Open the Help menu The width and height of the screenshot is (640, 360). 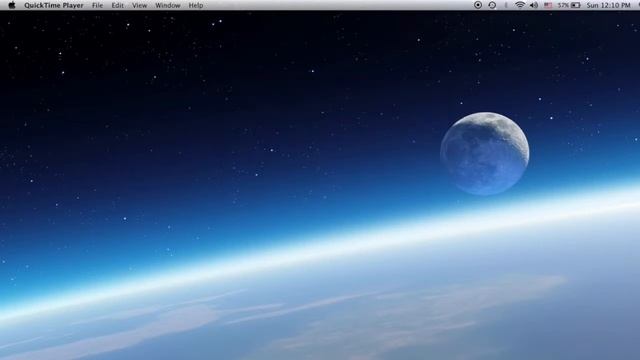point(196,5)
